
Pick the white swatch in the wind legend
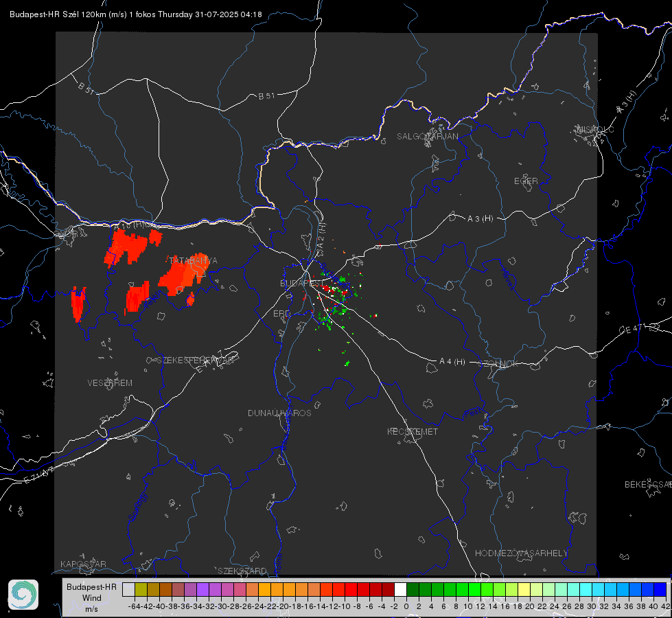(400, 589)
